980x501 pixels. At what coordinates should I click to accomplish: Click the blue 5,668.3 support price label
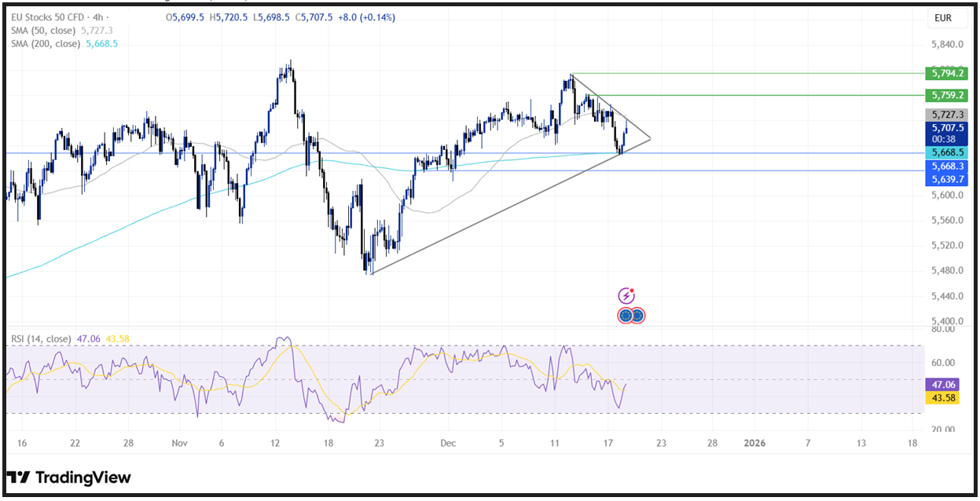[x=946, y=166]
